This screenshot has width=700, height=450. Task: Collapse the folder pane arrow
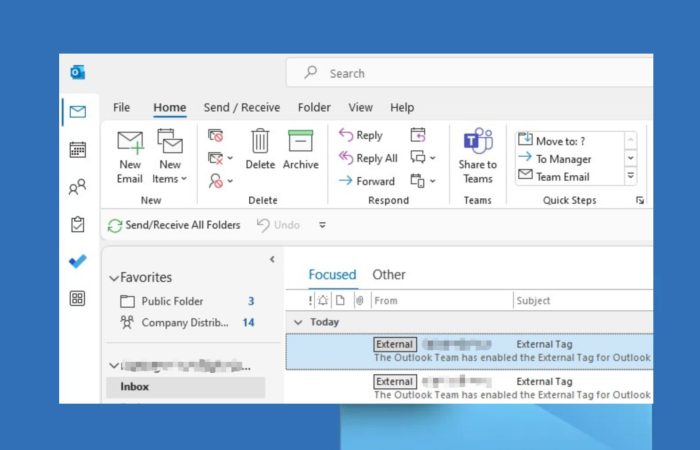[x=272, y=259]
